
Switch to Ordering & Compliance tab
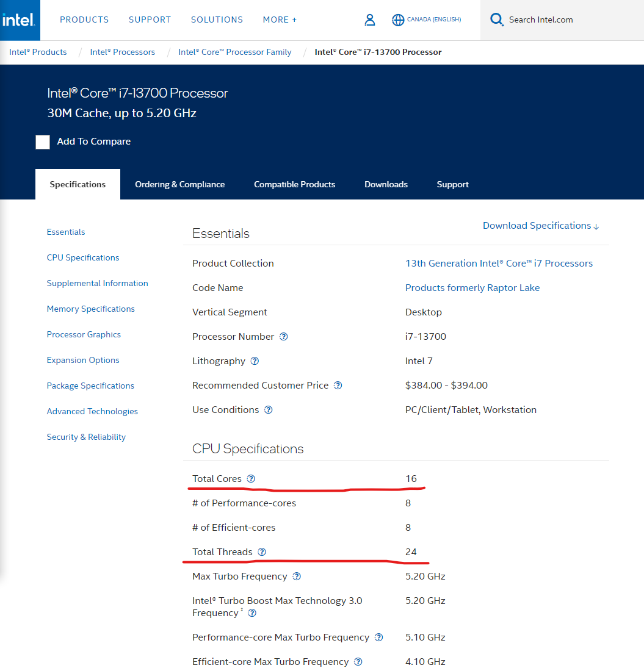click(180, 184)
